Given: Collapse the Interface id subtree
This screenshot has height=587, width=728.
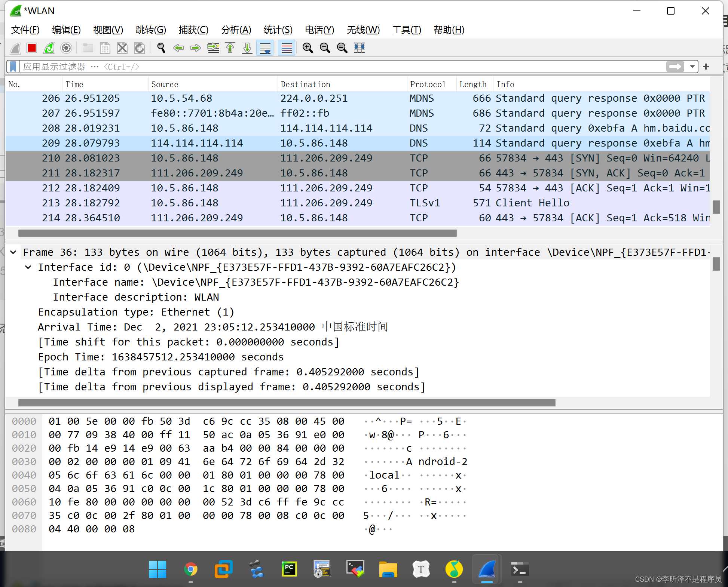Looking at the screenshot, I should click(x=28, y=267).
